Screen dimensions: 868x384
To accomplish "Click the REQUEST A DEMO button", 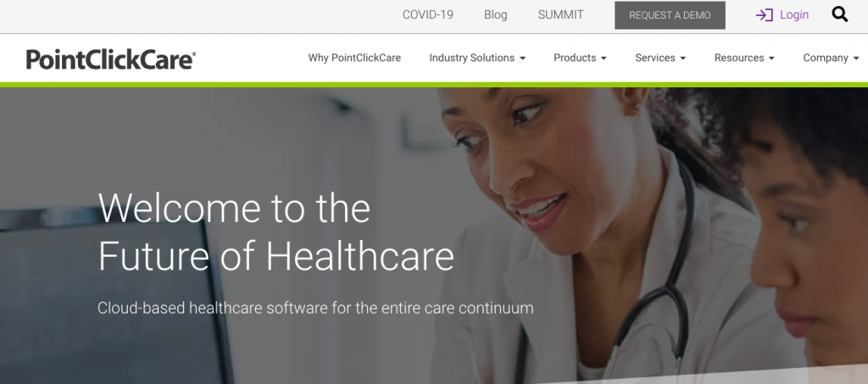I will (x=670, y=15).
